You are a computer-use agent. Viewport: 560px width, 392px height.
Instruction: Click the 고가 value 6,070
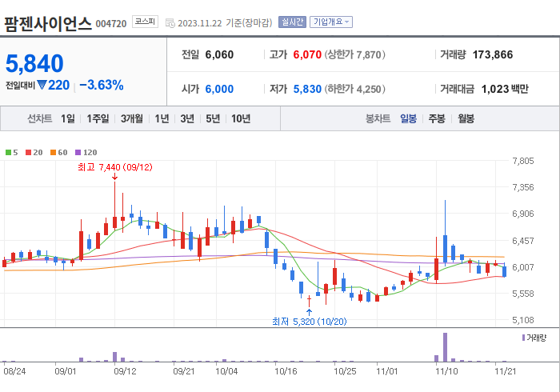pos(307,54)
